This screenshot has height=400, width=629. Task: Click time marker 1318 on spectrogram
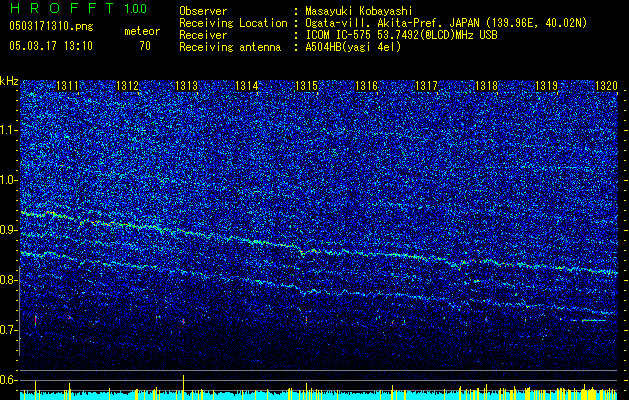point(486,86)
